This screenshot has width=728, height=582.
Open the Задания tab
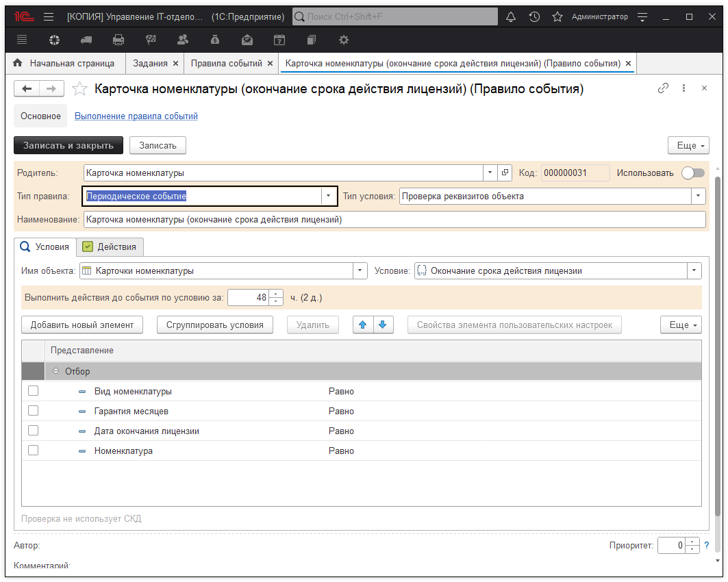point(149,63)
